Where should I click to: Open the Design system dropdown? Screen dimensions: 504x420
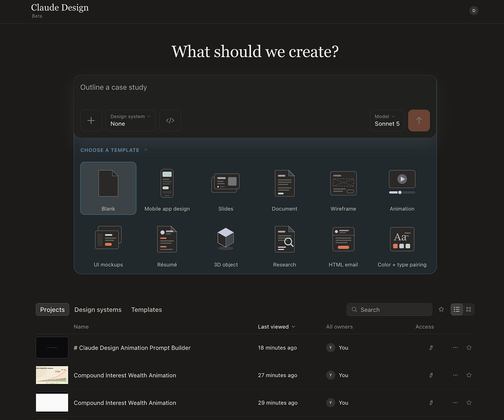click(x=130, y=120)
